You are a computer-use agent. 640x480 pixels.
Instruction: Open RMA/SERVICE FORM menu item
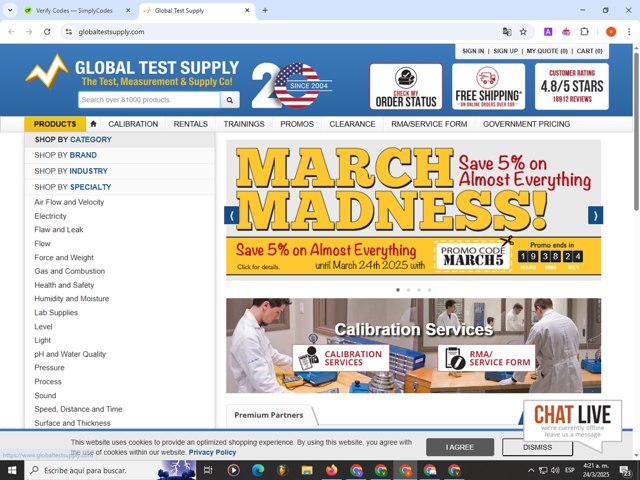pyautogui.click(x=429, y=124)
